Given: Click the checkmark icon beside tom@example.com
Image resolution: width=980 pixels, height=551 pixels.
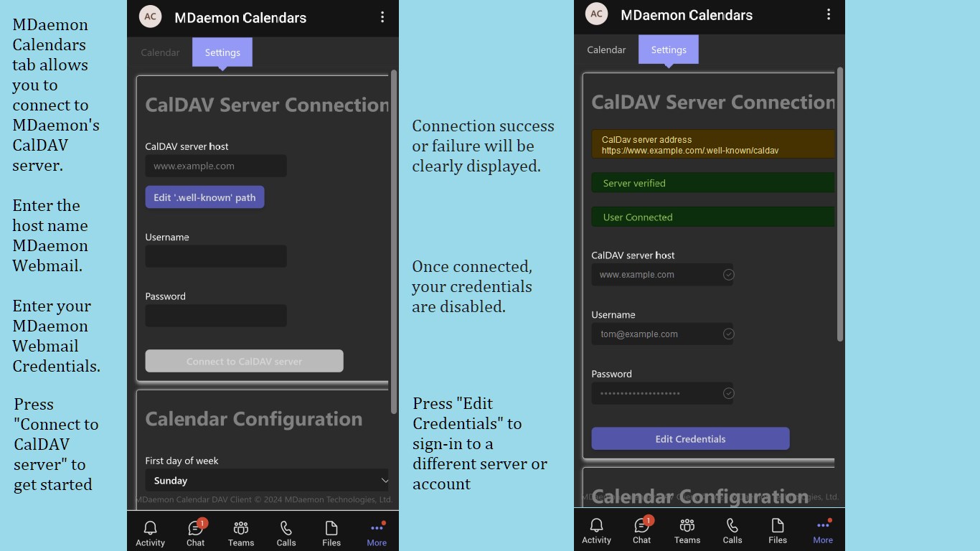Looking at the screenshot, I should tap(728, 334).
